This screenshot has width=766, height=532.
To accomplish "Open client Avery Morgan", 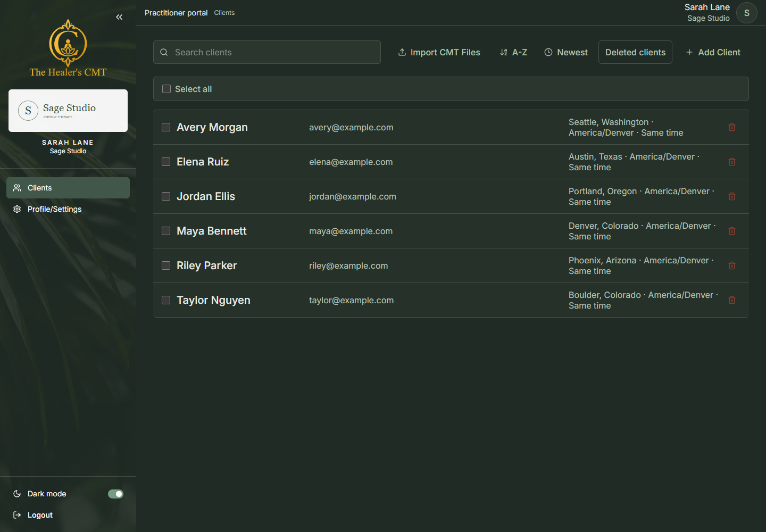I will point(212,127).
